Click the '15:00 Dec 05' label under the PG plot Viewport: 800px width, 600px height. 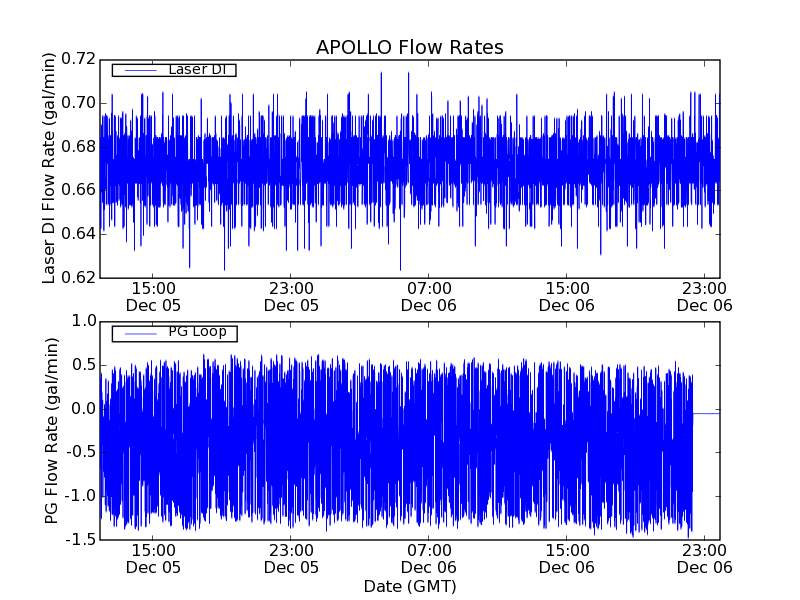(x=153, y=559)
